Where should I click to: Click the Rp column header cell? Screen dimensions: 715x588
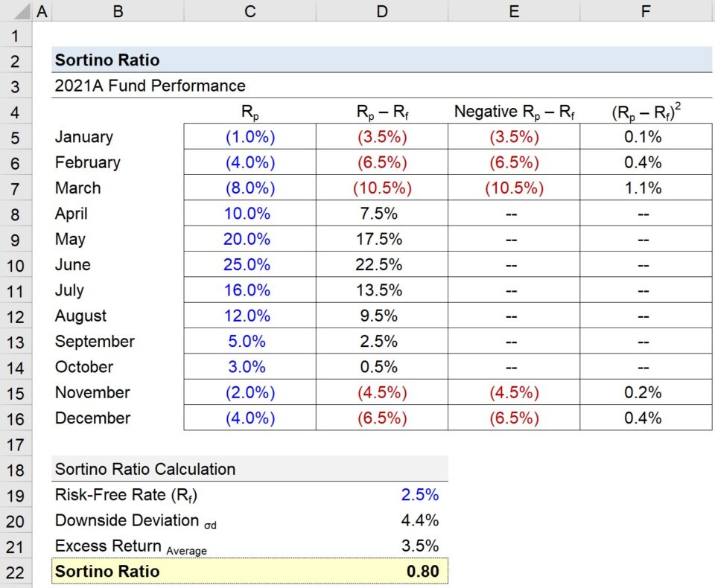point(250,111)
